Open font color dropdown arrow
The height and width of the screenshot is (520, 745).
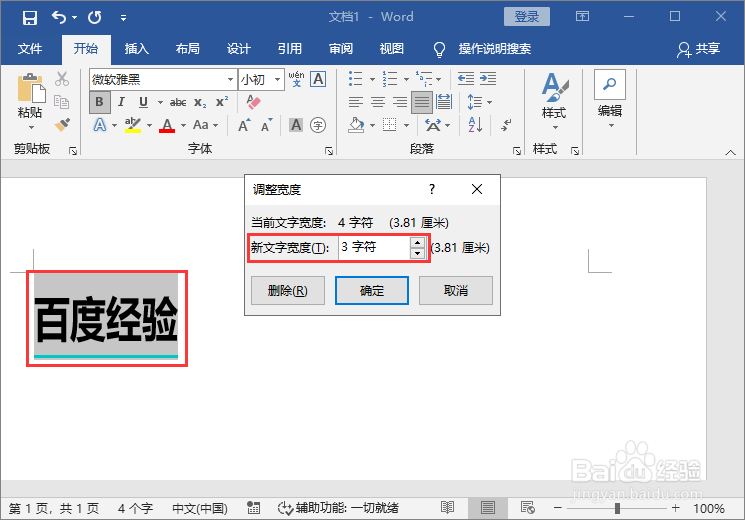[x=183, y=125]
